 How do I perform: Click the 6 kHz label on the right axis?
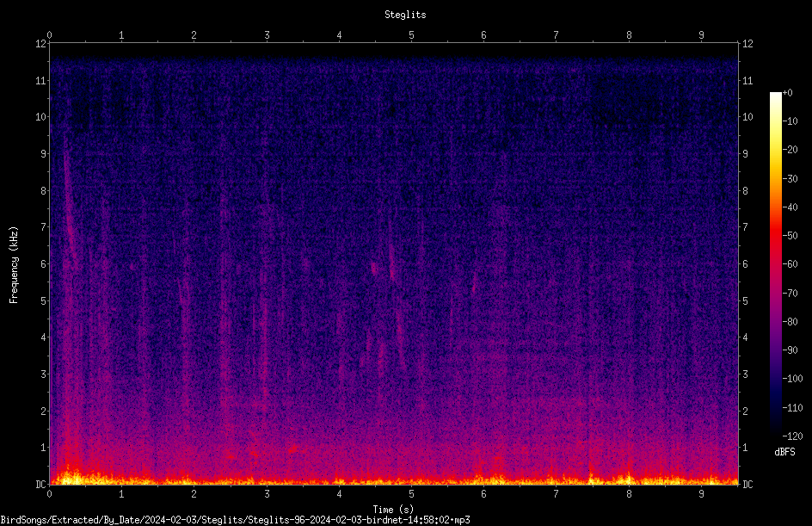pos(745,264)
